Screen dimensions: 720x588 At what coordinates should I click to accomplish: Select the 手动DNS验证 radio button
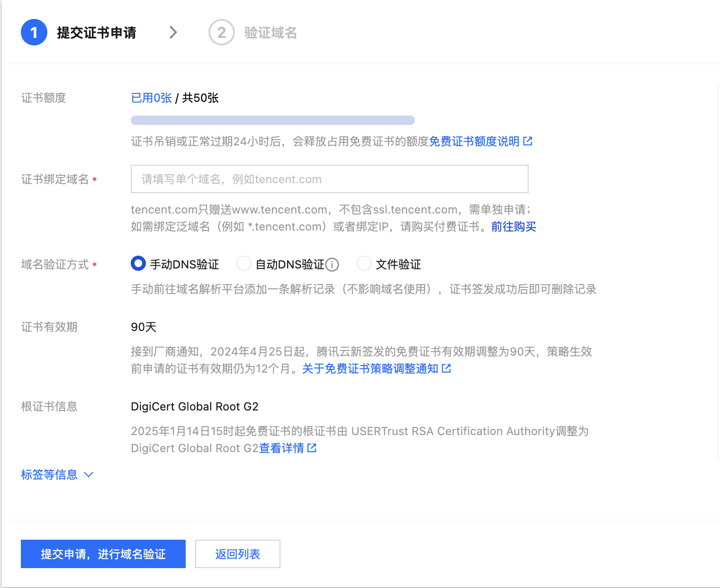(x=138, y=263)
